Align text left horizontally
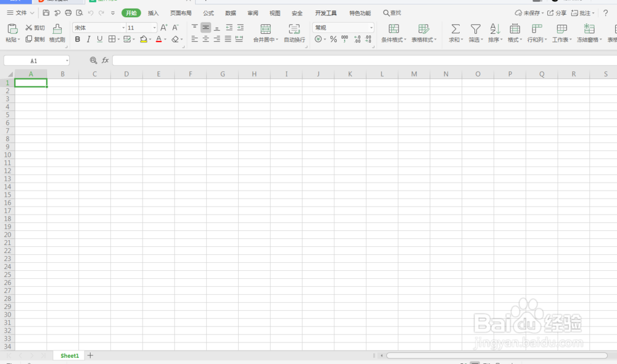 point(194,39)
